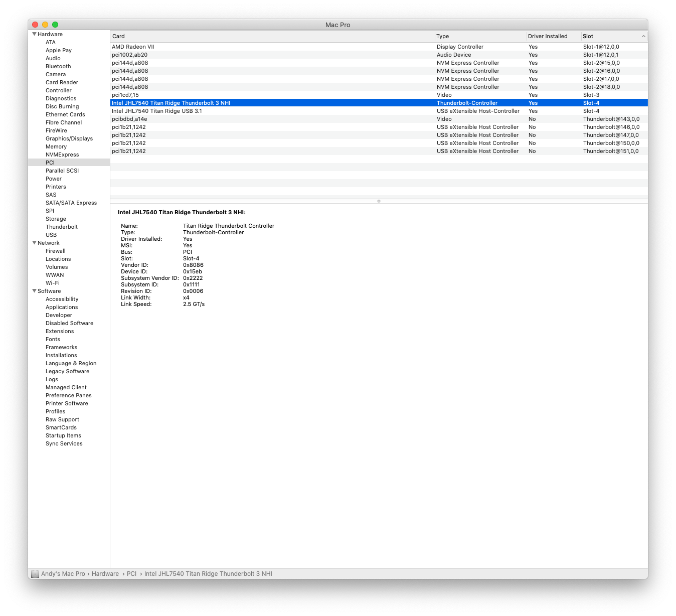Open Card Reader in the sidebar

click(62, 82)
